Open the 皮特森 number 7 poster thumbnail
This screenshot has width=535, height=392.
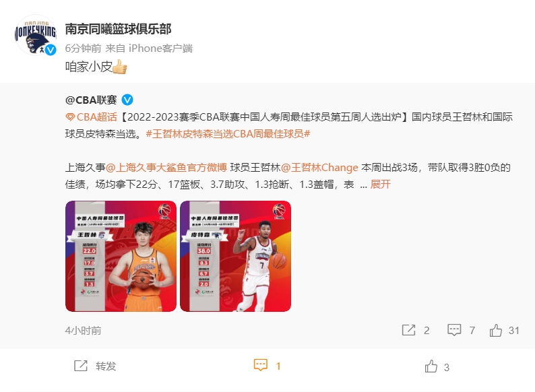(x=235, y=256)
